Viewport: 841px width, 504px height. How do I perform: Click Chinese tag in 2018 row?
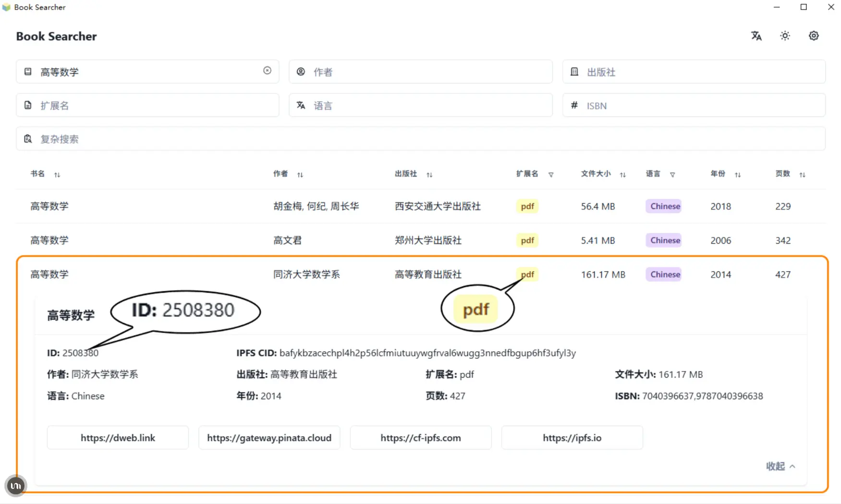click(x=665, y=206)
